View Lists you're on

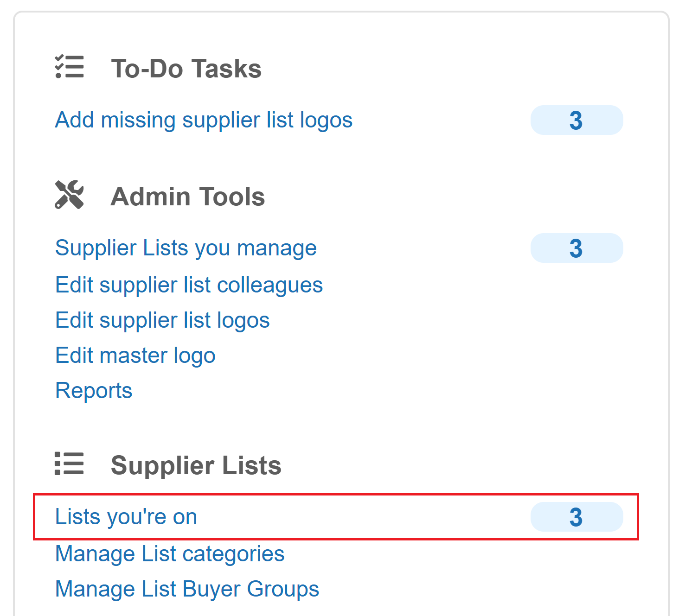pyautogui.click(x=126, y=517)
